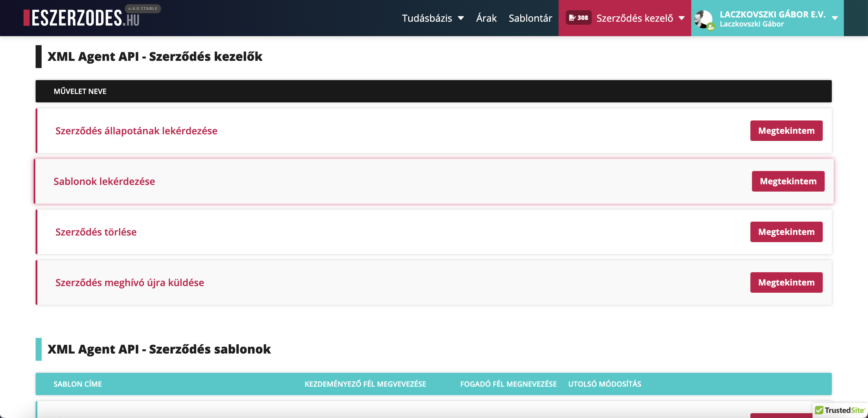This screenshot has width=868, height=418.
Task: Click Megtekintem for Szerződés meghívó újra küldése
Action: 786,282
